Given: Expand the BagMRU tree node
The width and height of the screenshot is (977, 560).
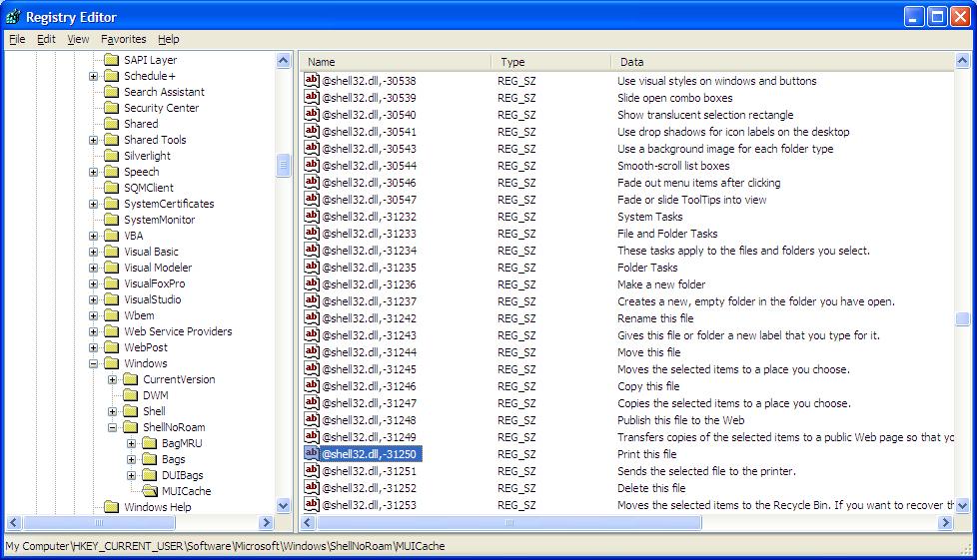Looking at the screenshot, I should [x=132, y=443].
